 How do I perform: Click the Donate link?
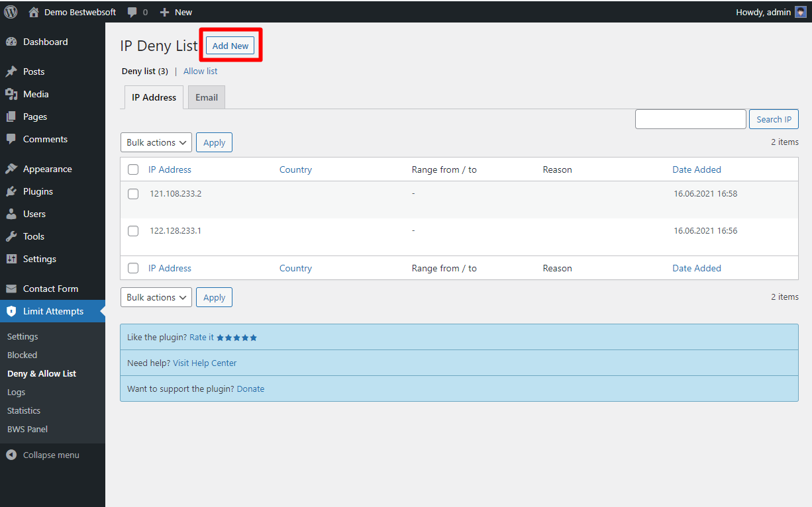[x=250, y=389]
